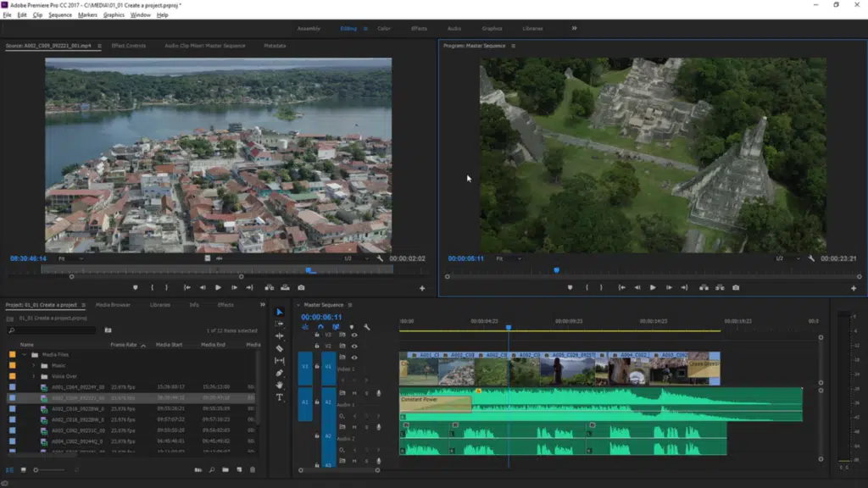Click the Export Frame camera icon

point(736,287)
